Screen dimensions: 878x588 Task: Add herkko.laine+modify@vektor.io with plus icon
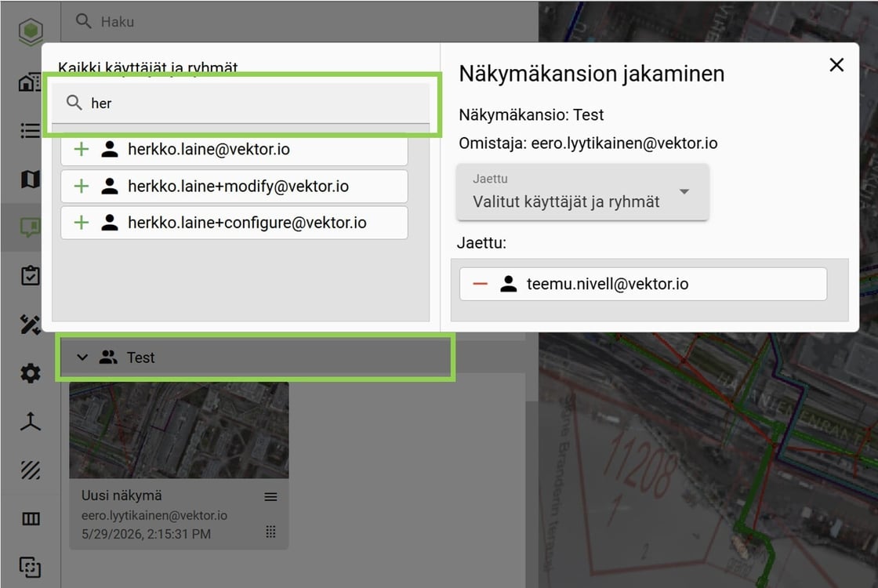point(82,186)
